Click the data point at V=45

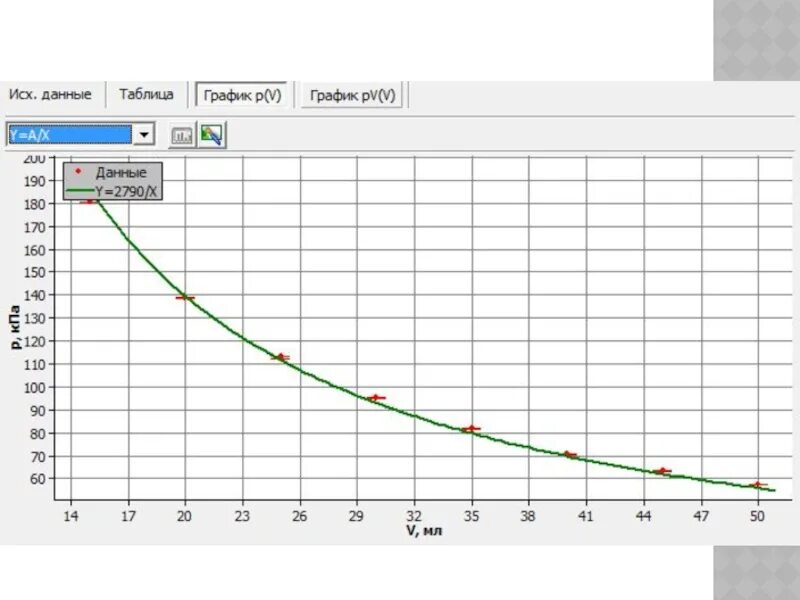pos(662,471)
